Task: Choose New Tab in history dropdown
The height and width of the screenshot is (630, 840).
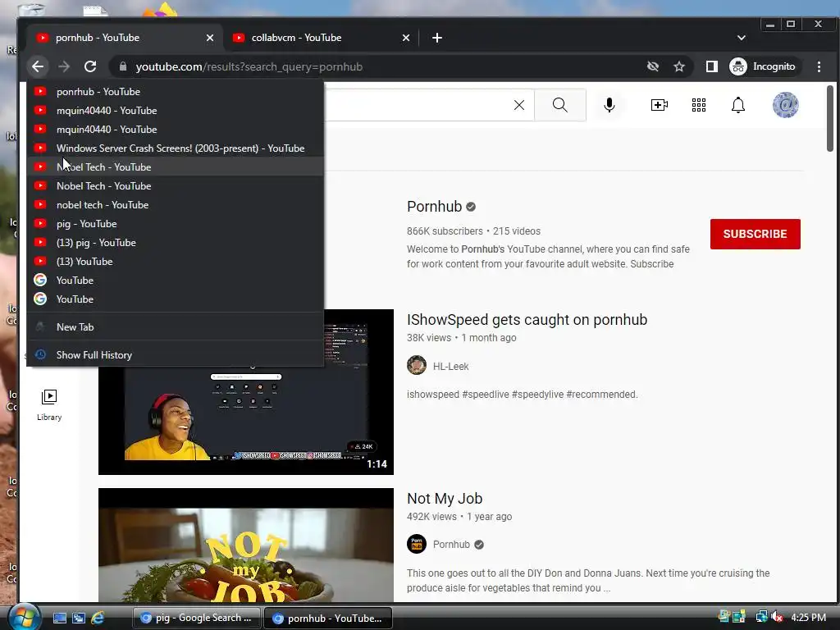Action: tap(176, 326)
